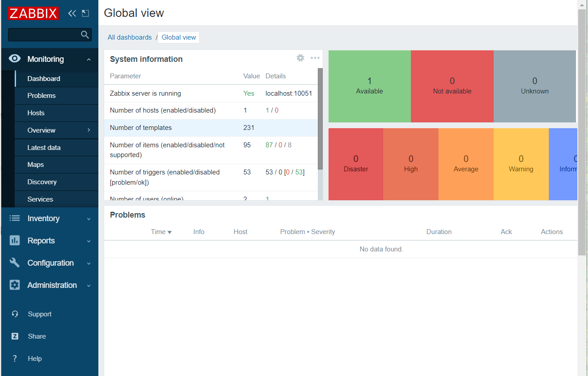Enter kiosk mode with expand toggle
This screenshot has height=376, width=588.
click(85, 13)
